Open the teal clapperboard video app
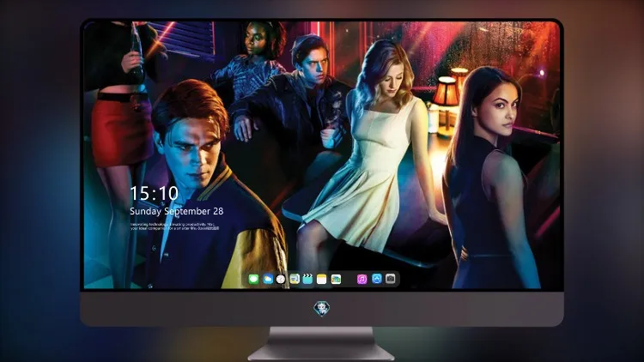The height and width of the screenshot is (362, 644). tap(307, 279)
